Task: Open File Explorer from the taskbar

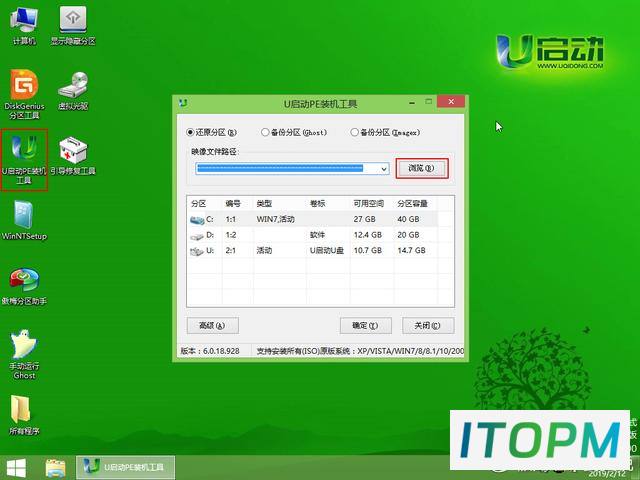Action: [56, 468]
